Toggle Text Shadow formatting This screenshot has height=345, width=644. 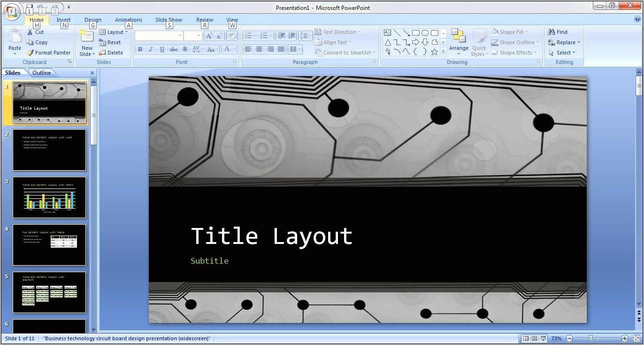tap(184, 49)
